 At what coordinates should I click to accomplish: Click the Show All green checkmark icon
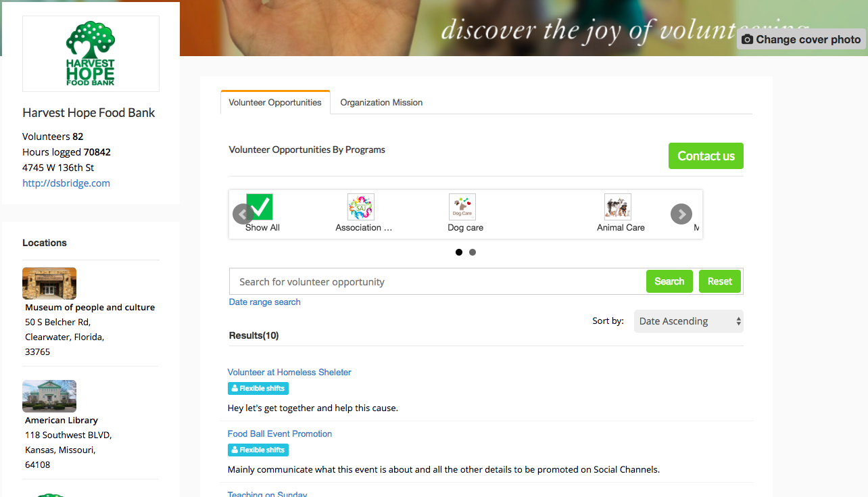(x=260, y=207)
